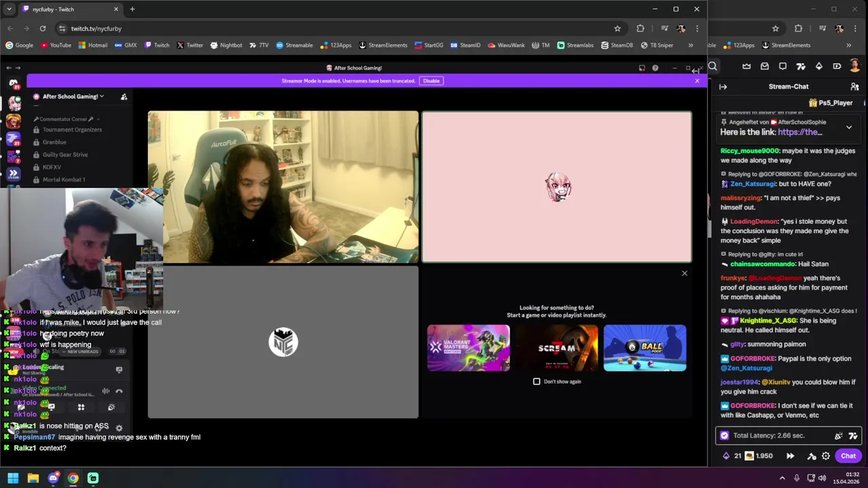Click the ad-free battery icon in the top bar
Image resolution: width=868 pixels, height=488 pixels.
point(837,66)
